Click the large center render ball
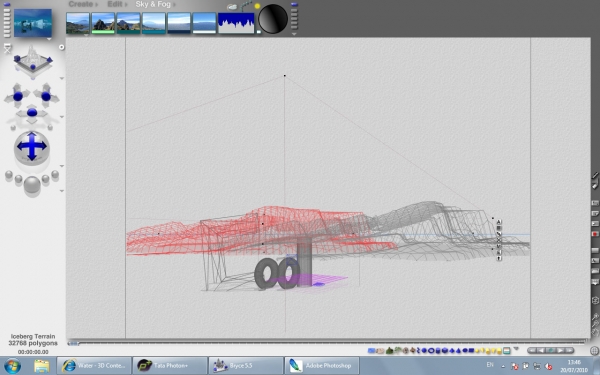This screenshot has height=375, width=600. [32, 184]
